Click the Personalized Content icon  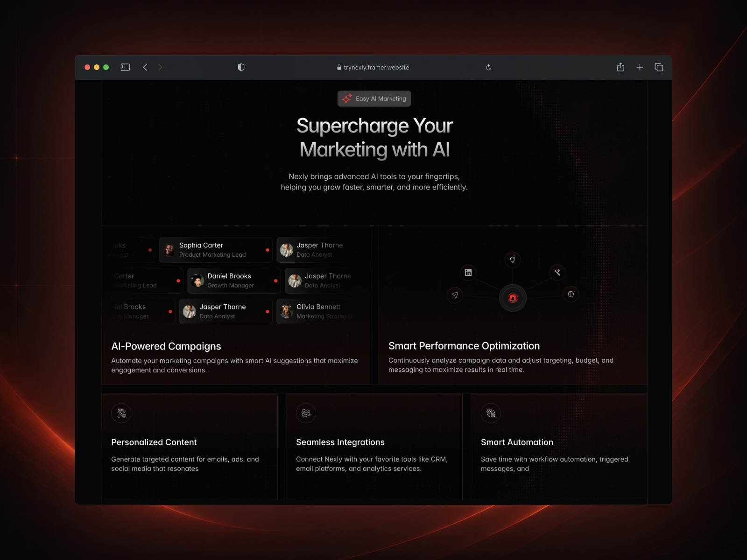[121, 413]
